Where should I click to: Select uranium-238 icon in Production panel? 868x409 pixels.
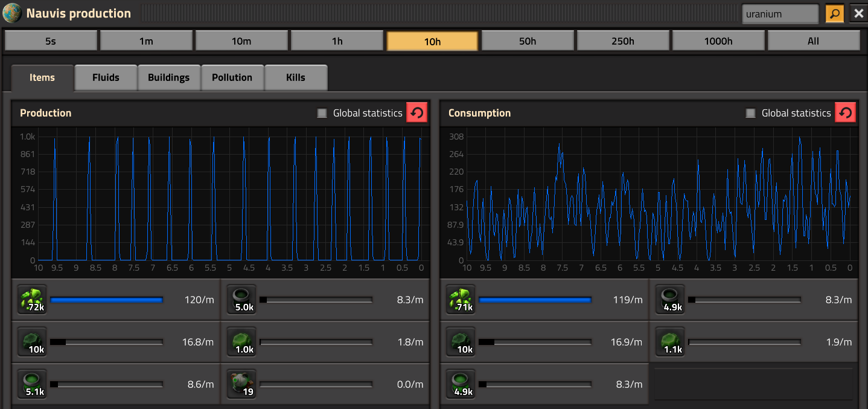pyautogui.click(x=31, y=342)
